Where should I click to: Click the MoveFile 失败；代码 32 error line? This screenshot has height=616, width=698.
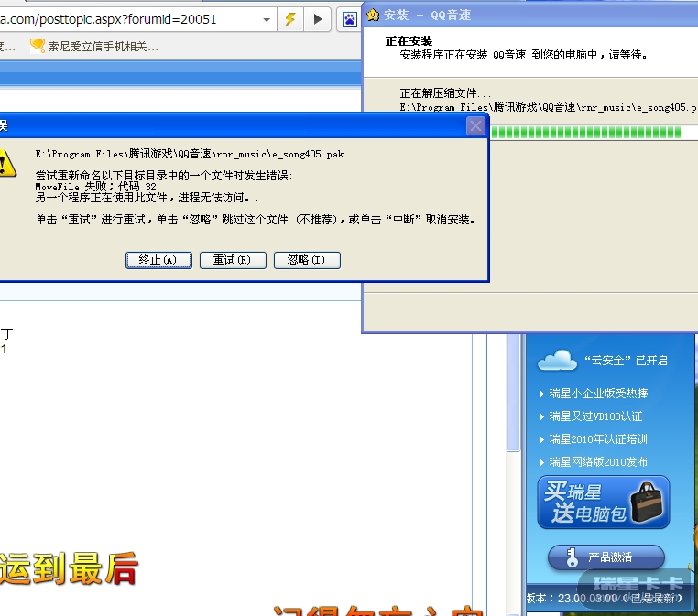(x=97, y=187)
